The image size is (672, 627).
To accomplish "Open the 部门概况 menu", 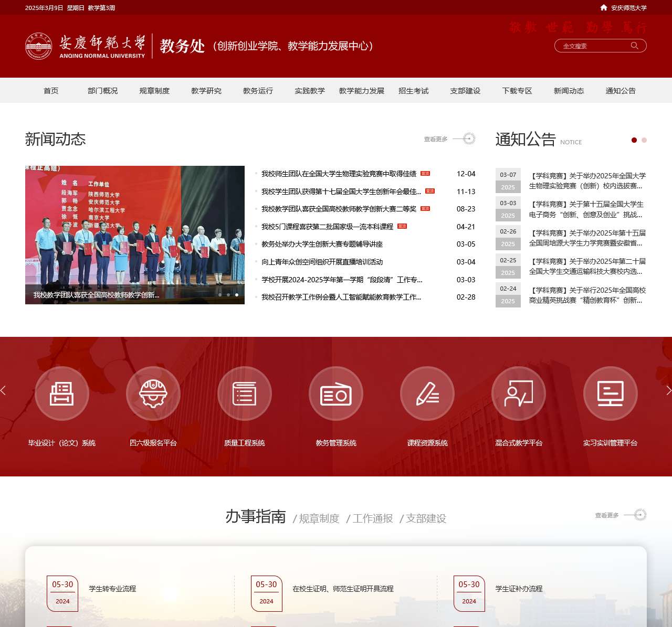I will [x=103, y=91].
